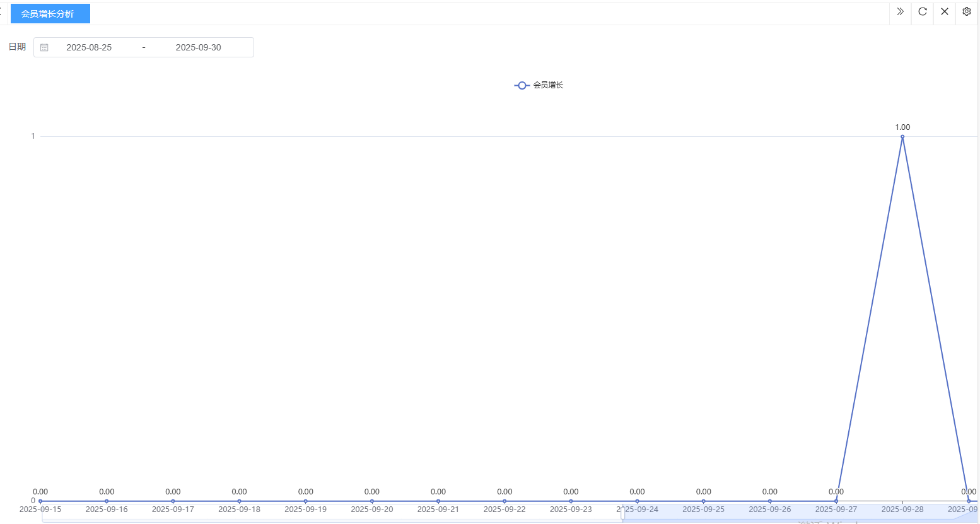980x524 pixels.
Task: Click the calendar icon in date field
Action: tap(44, 47)
